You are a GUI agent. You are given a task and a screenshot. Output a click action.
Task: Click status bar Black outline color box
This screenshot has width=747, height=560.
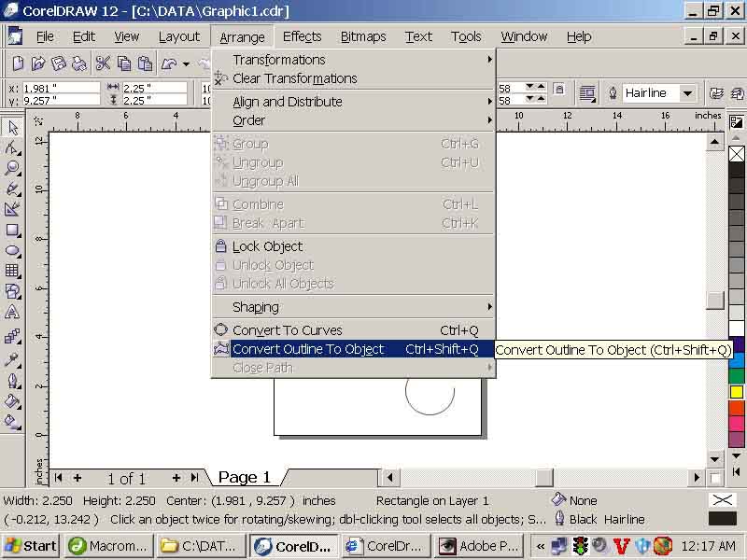tap(722, 519)
